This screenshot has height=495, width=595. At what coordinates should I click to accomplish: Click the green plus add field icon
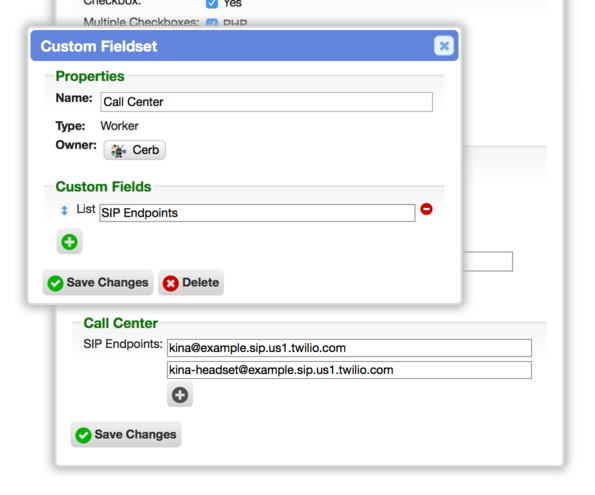pos(69,241)
